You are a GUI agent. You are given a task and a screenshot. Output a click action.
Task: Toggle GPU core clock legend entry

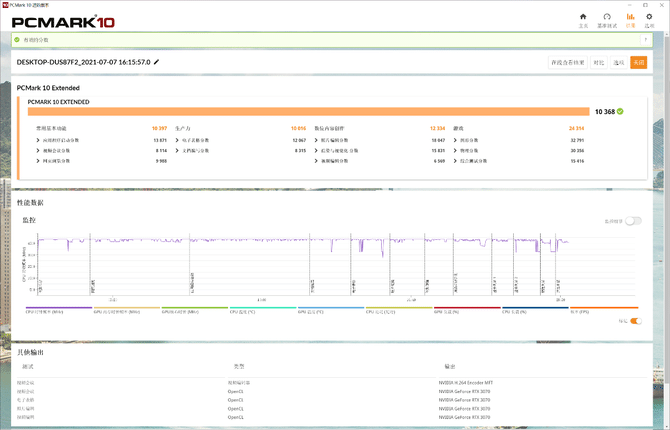coord(194,310)
